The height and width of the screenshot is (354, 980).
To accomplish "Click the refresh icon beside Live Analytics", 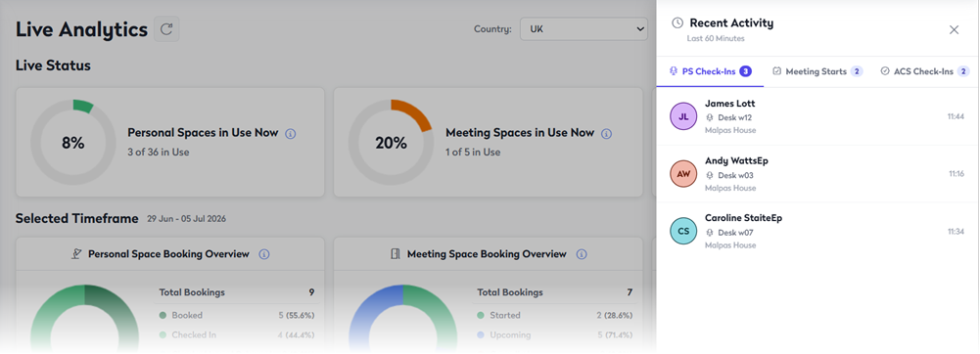I will 166,29.
